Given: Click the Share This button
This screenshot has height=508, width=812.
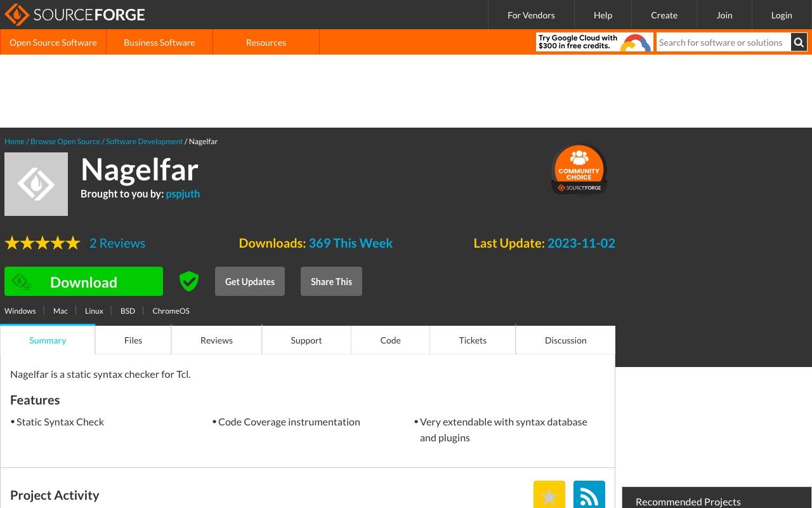Looking at the screenshot, I should (331, 281).
